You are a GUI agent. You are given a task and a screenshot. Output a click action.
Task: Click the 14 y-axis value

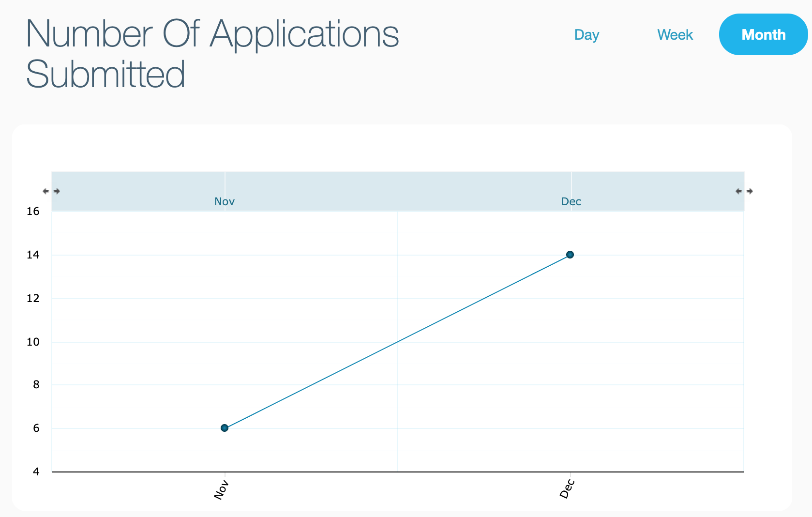[x=33, y=255]
